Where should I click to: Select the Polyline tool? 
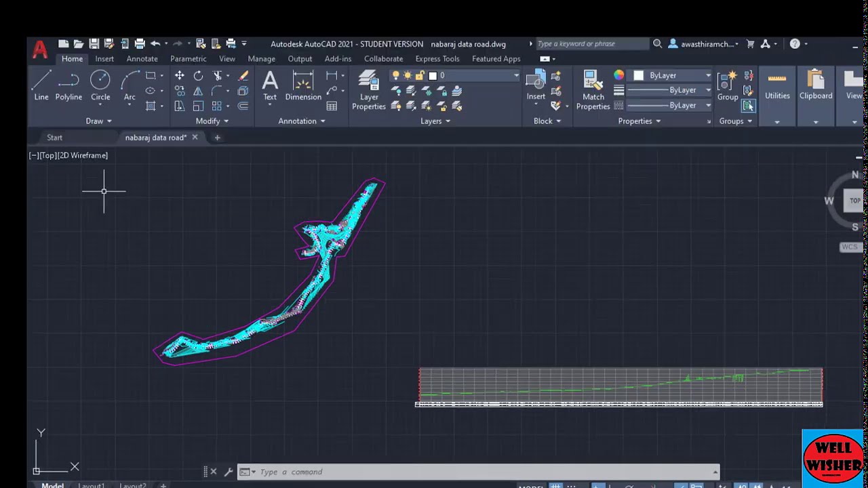click(68, 85)
